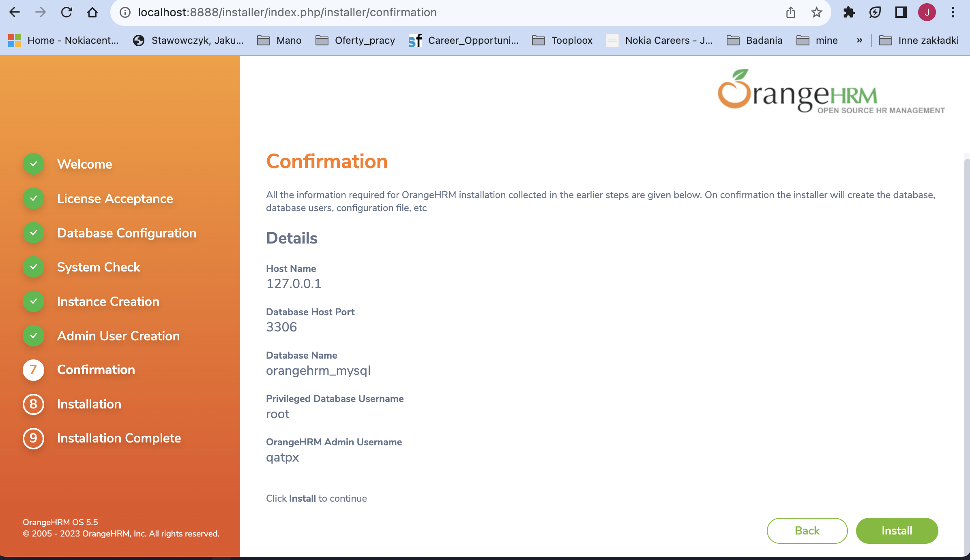Screen dimensions: 970x560
Task: Open the Toploox bookmarks folder
Action: (x=563, y=40)
